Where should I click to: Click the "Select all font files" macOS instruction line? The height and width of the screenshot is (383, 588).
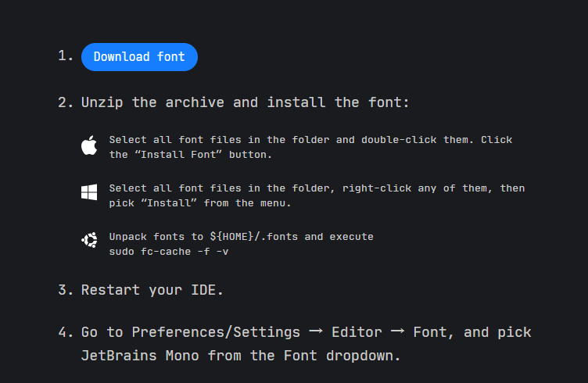tap(310, 140)
